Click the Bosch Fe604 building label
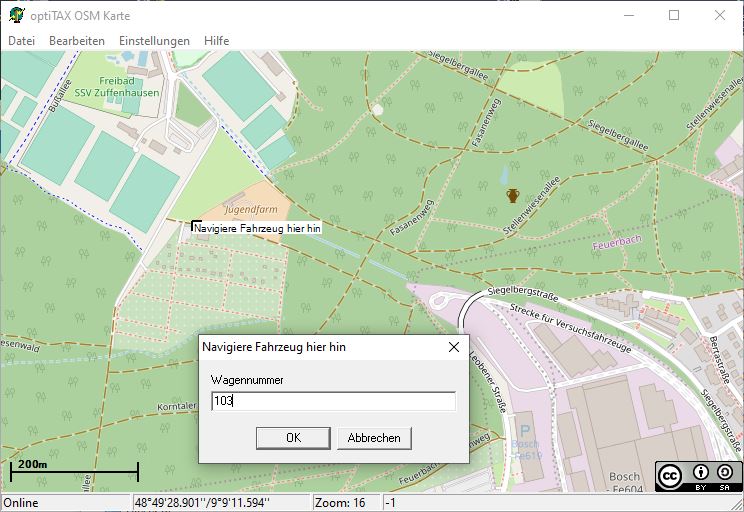Image resolution: width=744 pixels, height=512 pixels. tap(625, 482)
